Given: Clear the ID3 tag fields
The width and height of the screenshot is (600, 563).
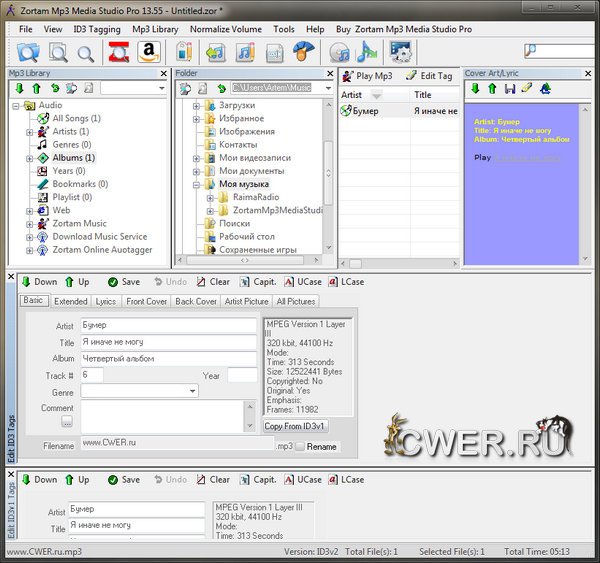Looking at the screenshot, I should pos(212,283).
